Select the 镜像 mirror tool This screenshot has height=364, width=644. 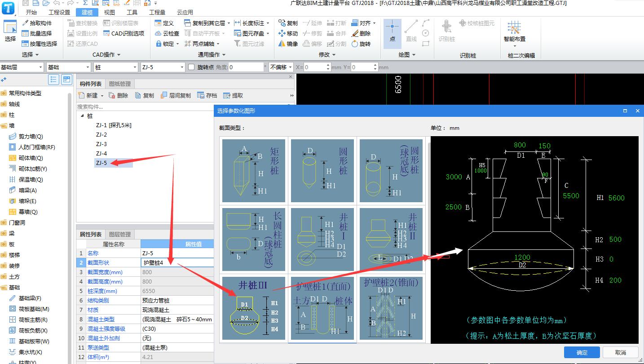click(x=288, y=44)
